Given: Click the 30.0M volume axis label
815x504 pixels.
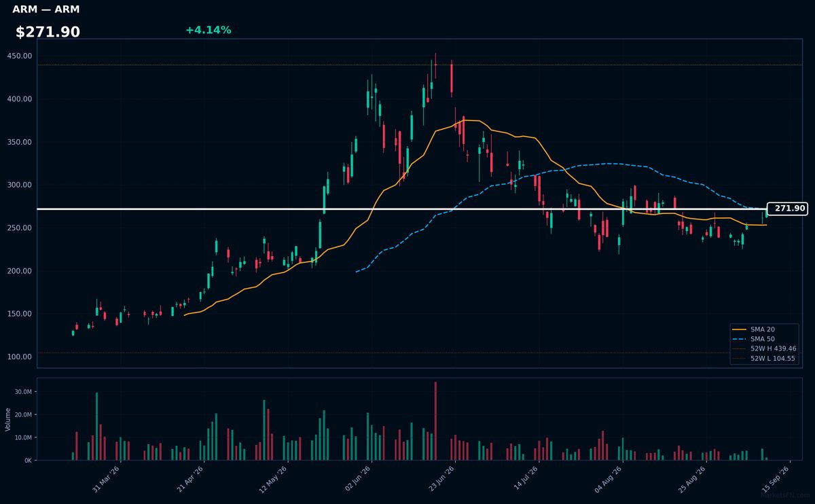Looking at the screenshot, I should 23,392.
